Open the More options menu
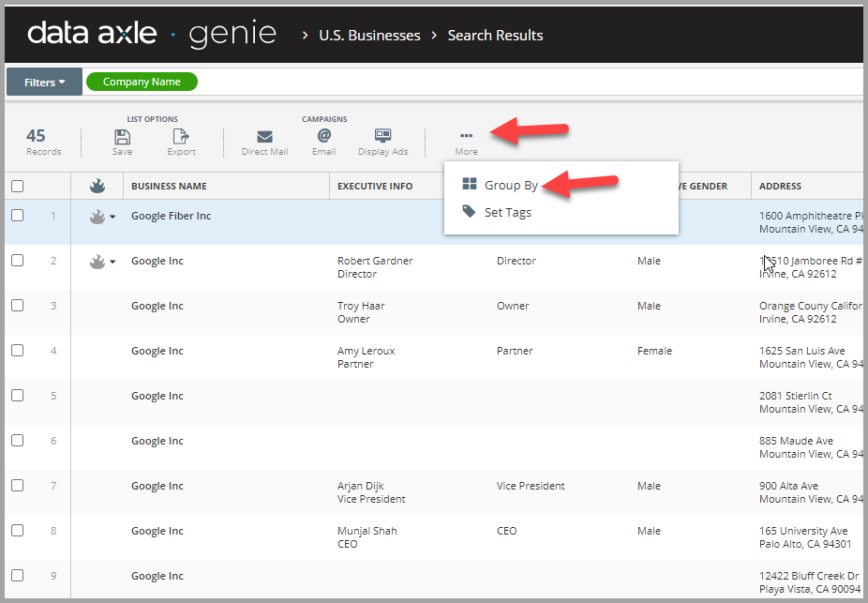The height and width of the screenshot is (603, 868). pyautogui.click(x=466, y=141)
